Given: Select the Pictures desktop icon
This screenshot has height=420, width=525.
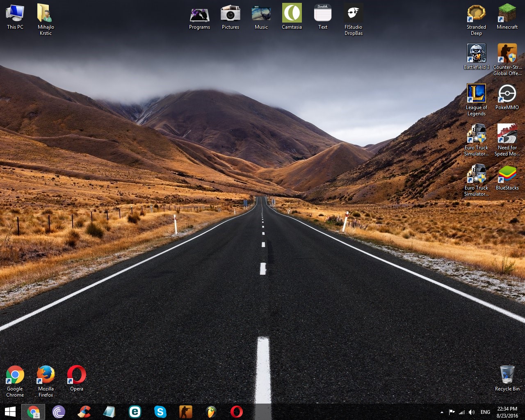Looking at the screenshot, I should pos(231,17).
